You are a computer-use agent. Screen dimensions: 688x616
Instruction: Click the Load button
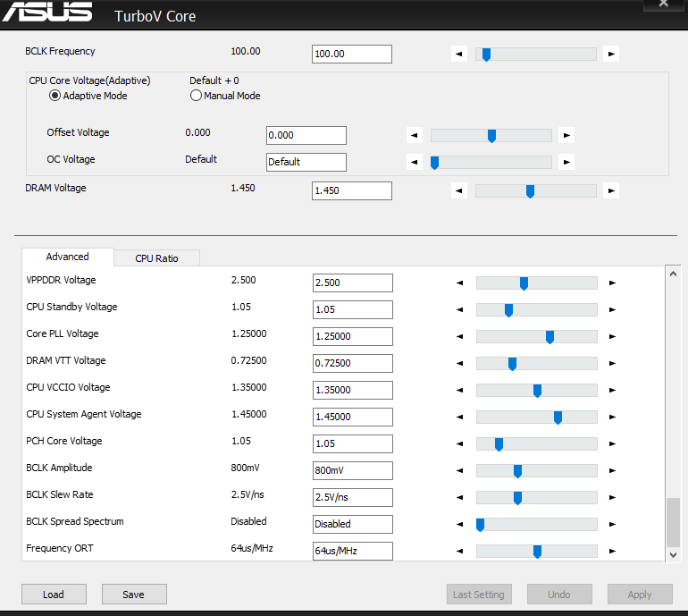[x=54, y=594]
